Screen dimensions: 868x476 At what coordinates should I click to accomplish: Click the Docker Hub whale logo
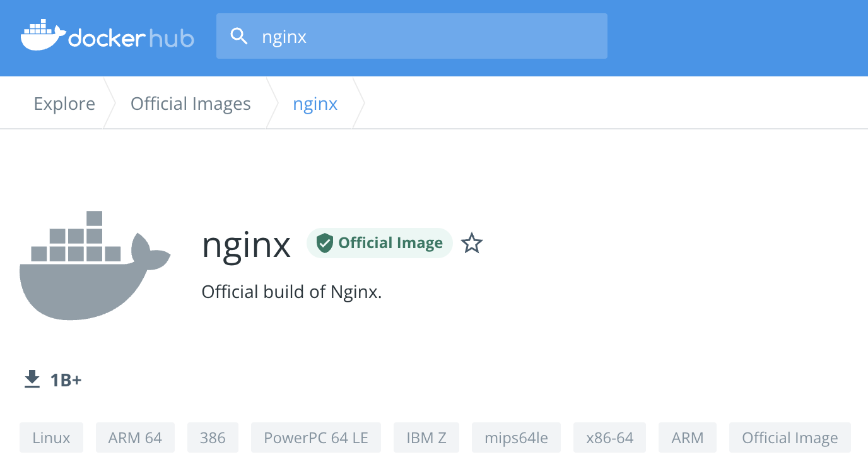[43, 35]
